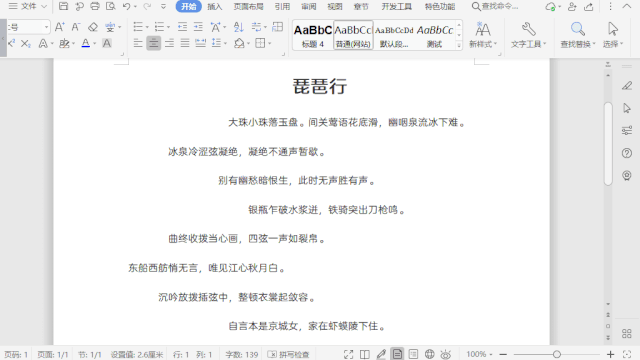
Task: Click the show/hide paragraph marks icon
Action: click(x=256, y=27)
